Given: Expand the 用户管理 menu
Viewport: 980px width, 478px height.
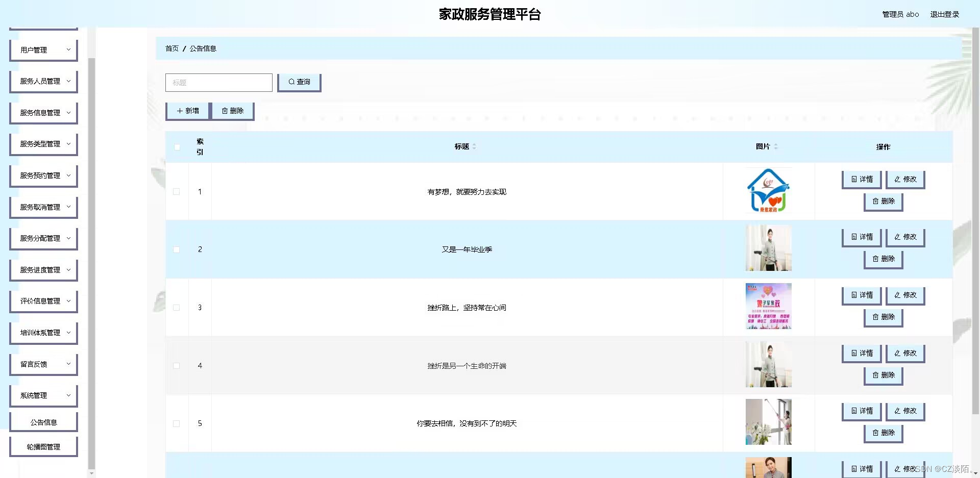Looking at the screenshot, I should click(x=43, y=50).
